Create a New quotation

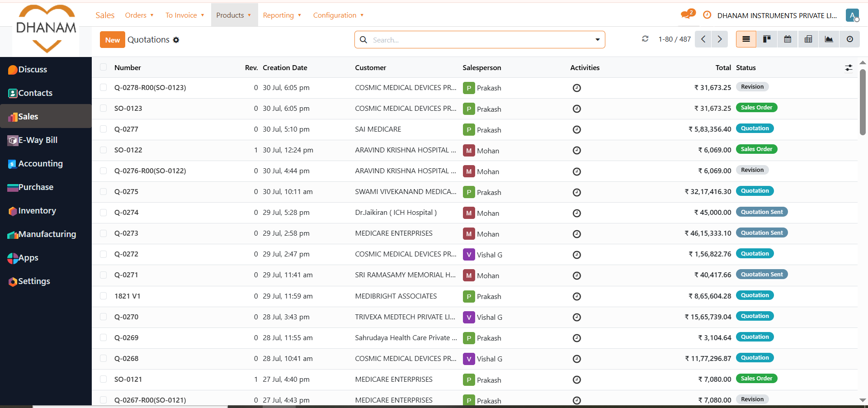click(x=113, y=40)
